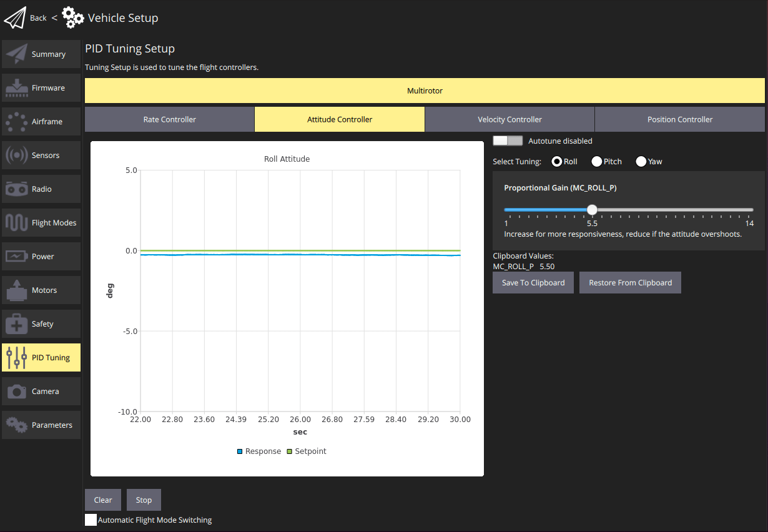
Task: Click Restore From Clipboard button
Action: pyautogui.click(x=630, y=283)
